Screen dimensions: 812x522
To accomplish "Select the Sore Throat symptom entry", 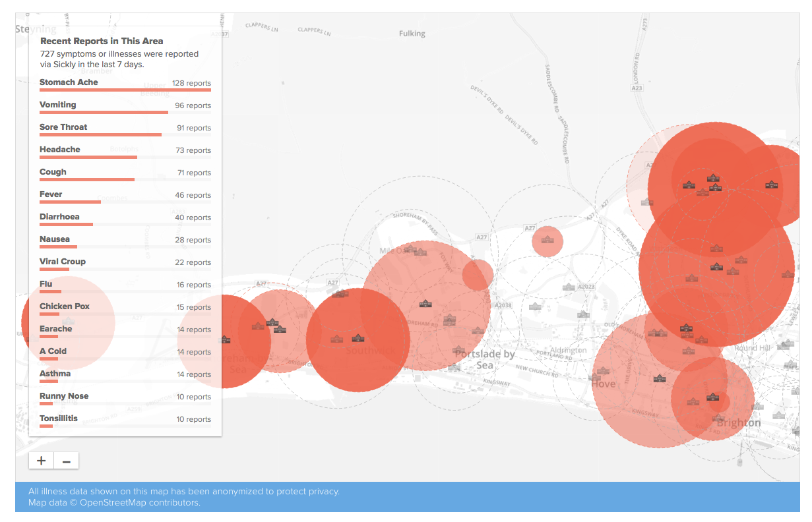I will coord(63,127).
